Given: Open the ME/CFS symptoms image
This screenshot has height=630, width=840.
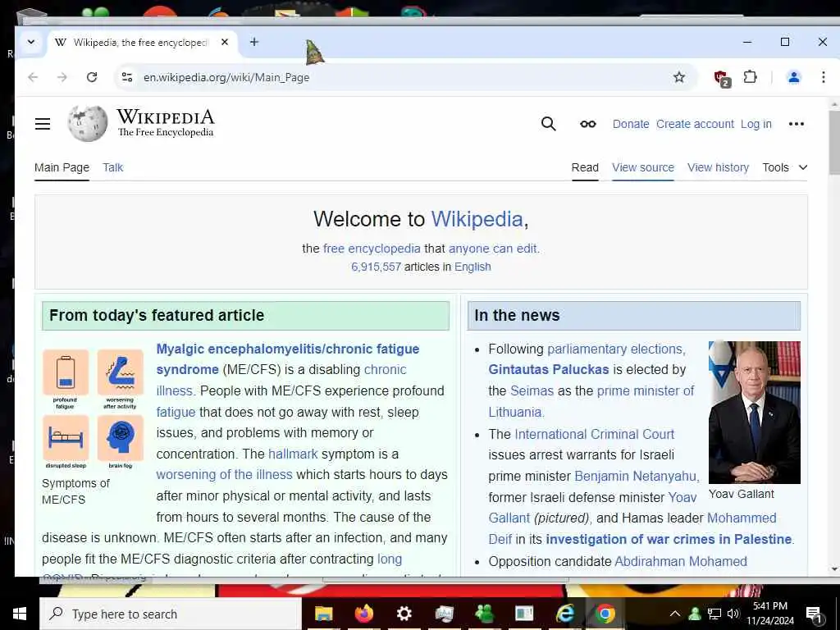Looking at the screenshot, I should point(94,409).
